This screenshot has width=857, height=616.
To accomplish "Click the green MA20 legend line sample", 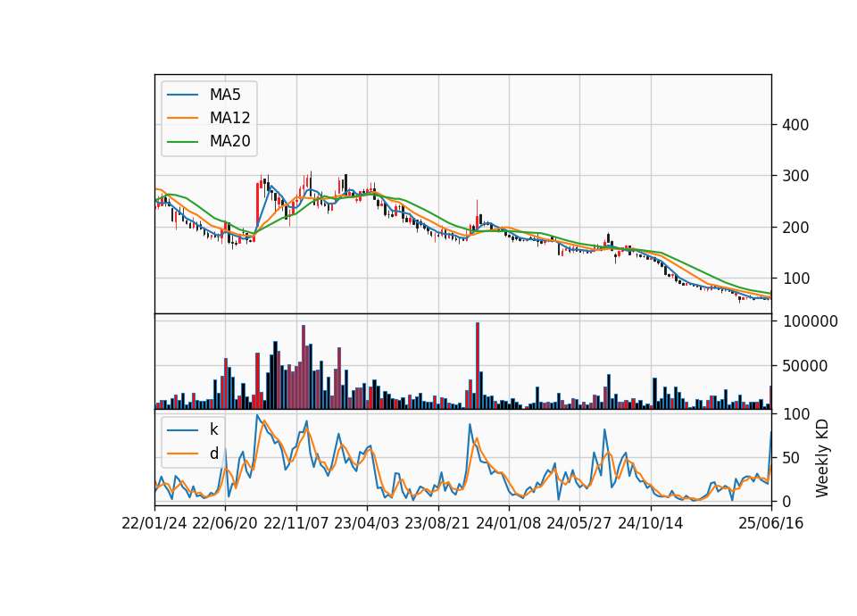I will (182, 141).
